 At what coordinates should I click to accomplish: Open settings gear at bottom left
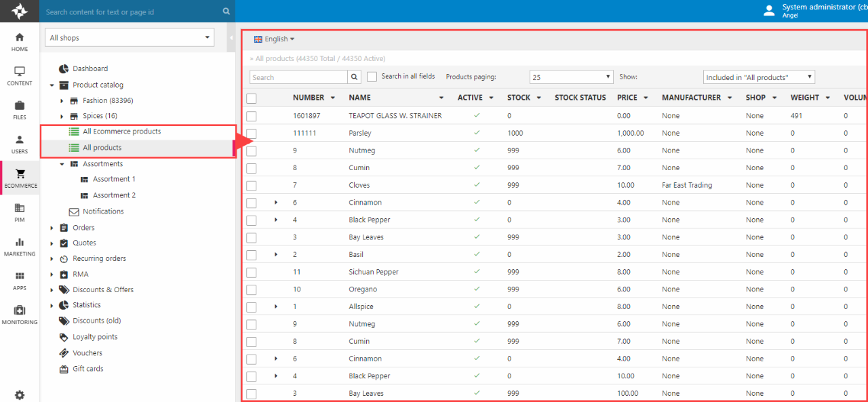click(20, 395)
